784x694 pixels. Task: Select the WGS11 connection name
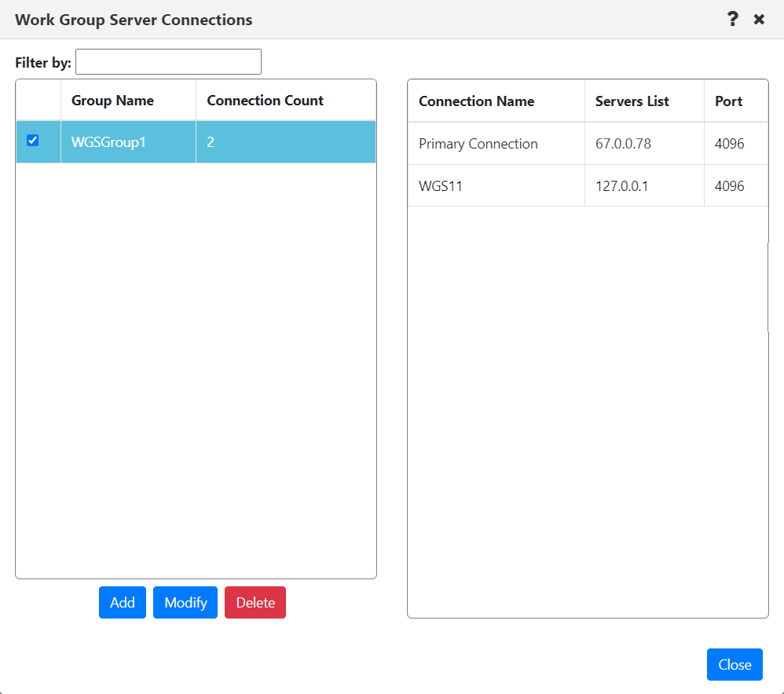[441, 186]
